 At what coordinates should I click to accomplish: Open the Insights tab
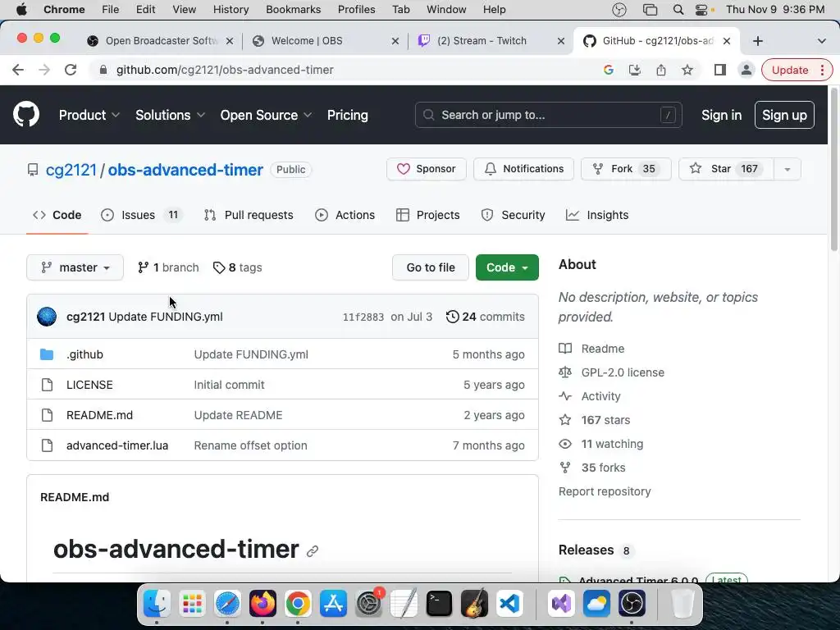tap(597, 215)
